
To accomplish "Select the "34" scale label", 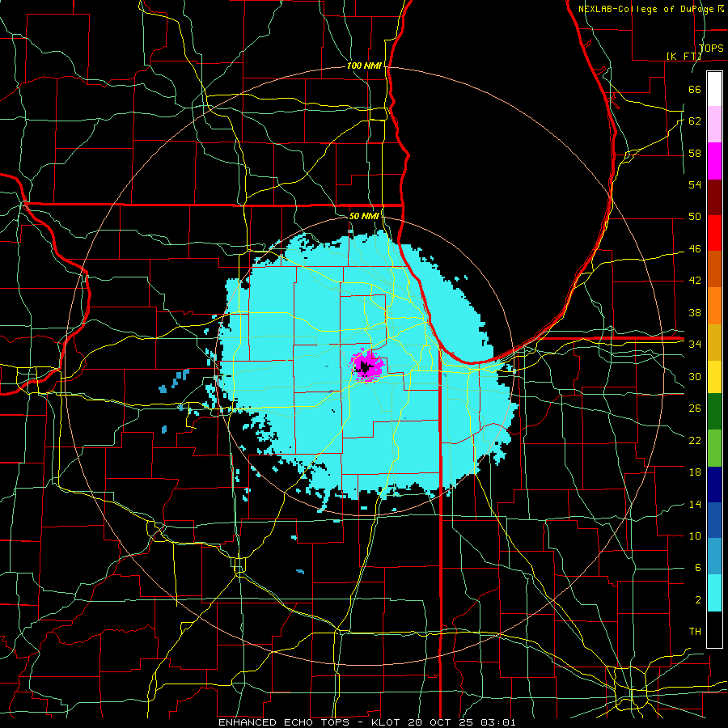I will [695, 344].
